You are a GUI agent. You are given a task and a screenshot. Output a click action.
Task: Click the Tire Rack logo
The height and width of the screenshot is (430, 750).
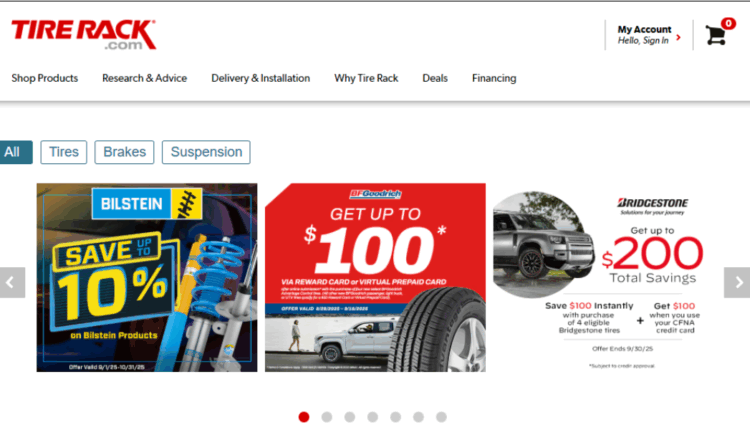pyautogui.click(x=84, y=34)
